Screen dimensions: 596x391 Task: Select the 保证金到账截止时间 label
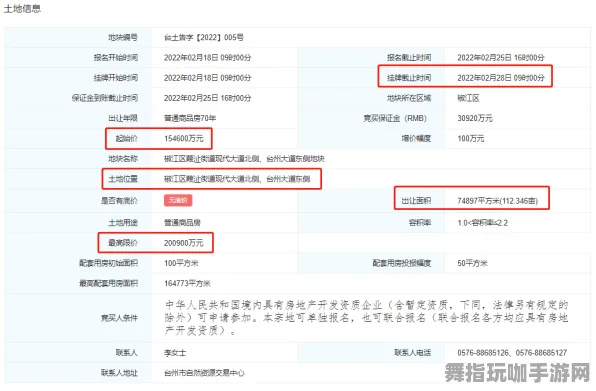coord(105,98)
